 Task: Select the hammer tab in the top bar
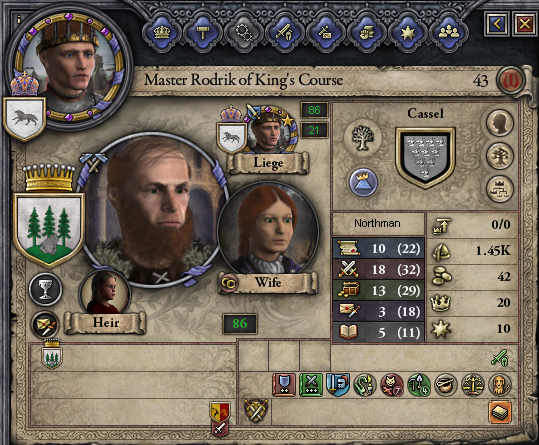(x=203, y=33)
